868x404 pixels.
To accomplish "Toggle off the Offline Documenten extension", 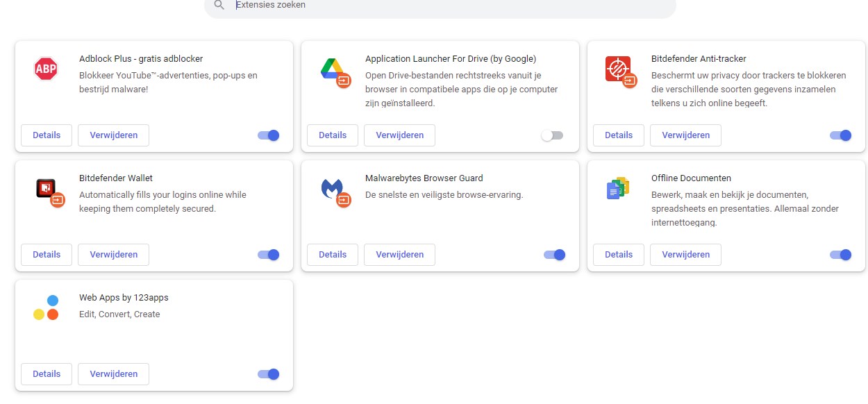I will coord(840,255).
